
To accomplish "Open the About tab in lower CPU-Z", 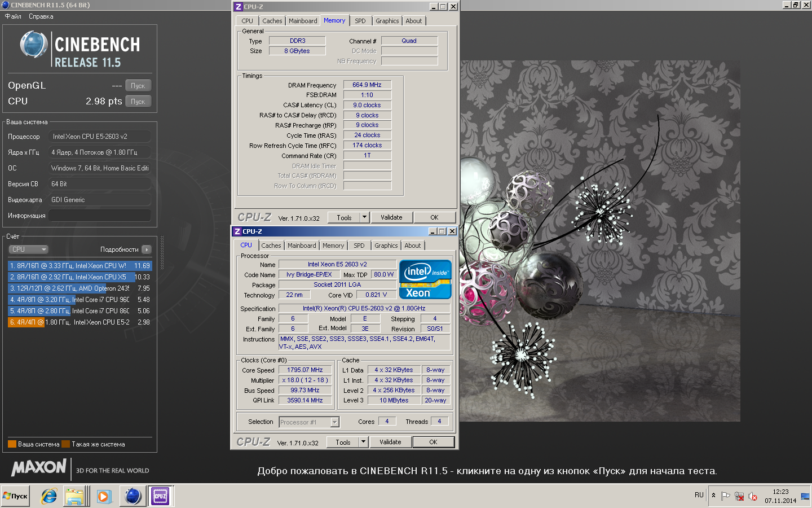I will [413, 246].
